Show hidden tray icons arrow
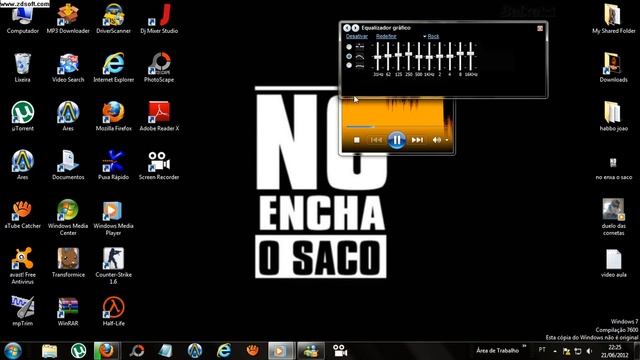The width and height of the screenshot is (640, 360). pos(555,351)
